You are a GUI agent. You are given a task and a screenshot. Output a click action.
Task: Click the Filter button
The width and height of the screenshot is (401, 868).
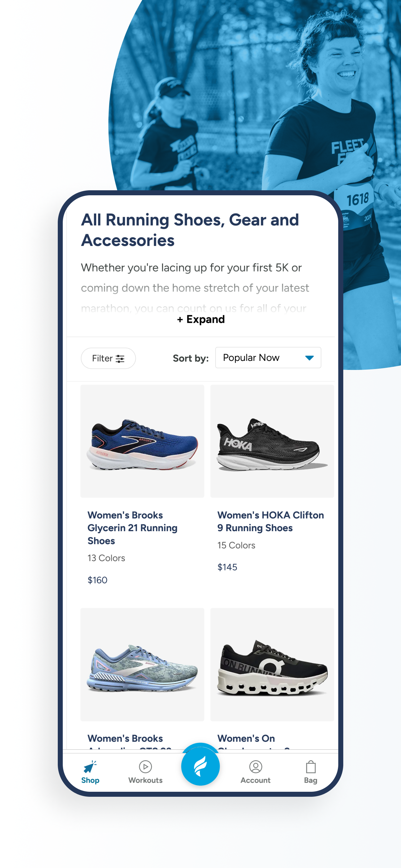click(108, 358)
